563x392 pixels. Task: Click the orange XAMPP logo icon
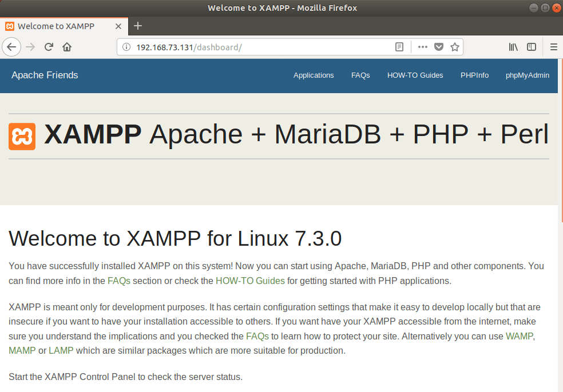click(22, 136)
